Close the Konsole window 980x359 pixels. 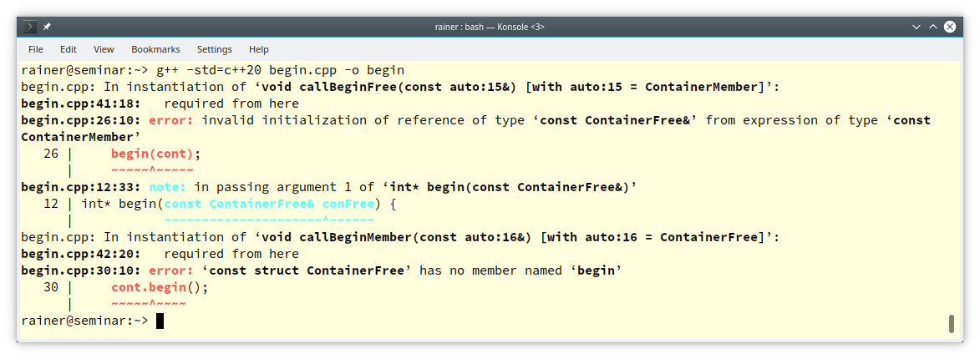click(x=950, y=27)
